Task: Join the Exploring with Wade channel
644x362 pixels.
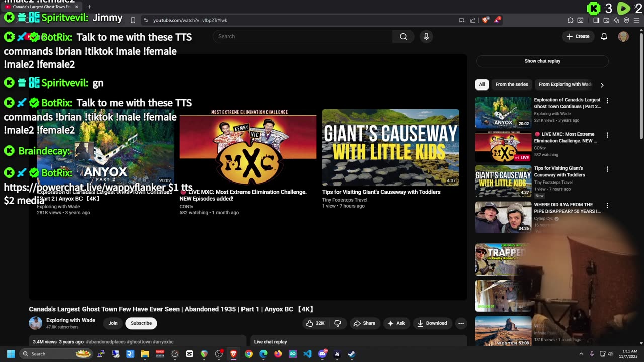Action: 113,323
